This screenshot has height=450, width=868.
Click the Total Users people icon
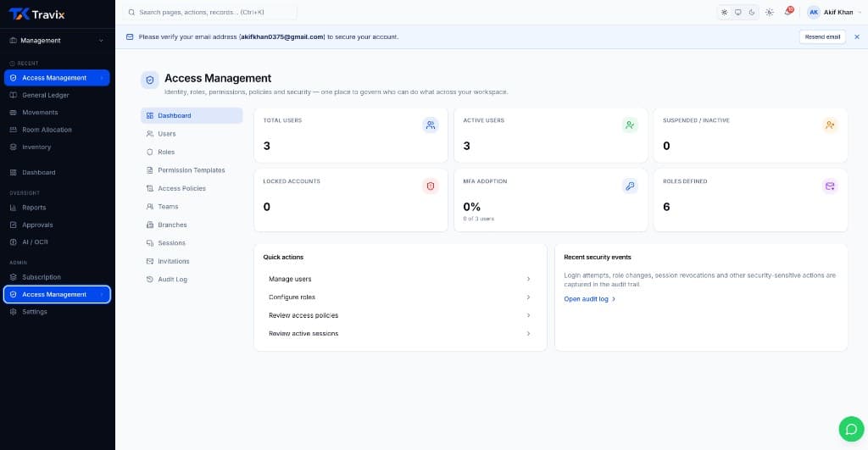tap(430, 125)
